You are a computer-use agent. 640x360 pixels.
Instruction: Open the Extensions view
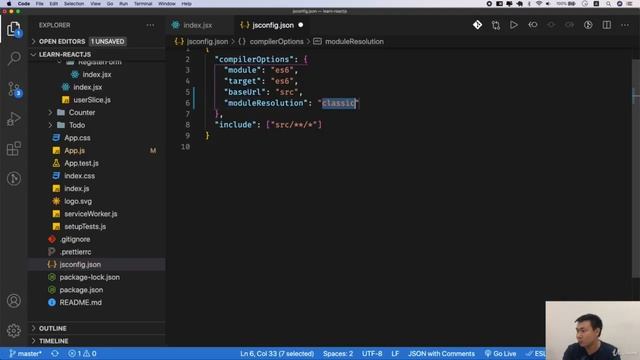click(14, 149)
